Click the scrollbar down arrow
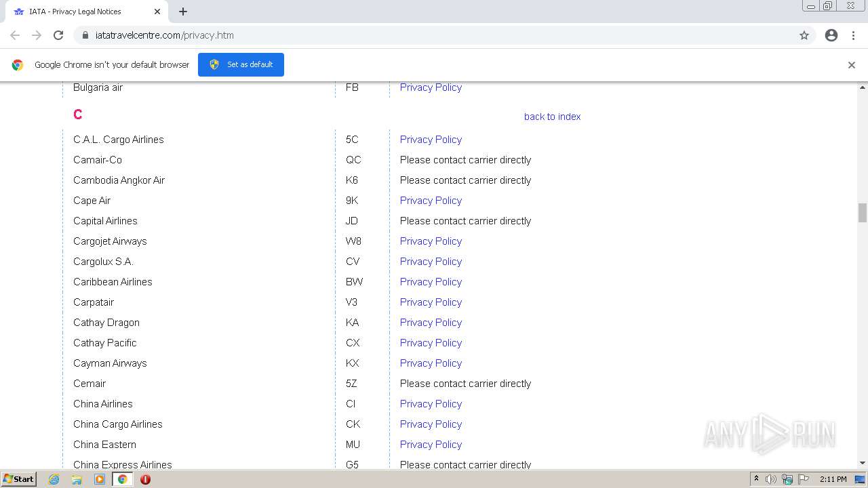 pos(863,463)
